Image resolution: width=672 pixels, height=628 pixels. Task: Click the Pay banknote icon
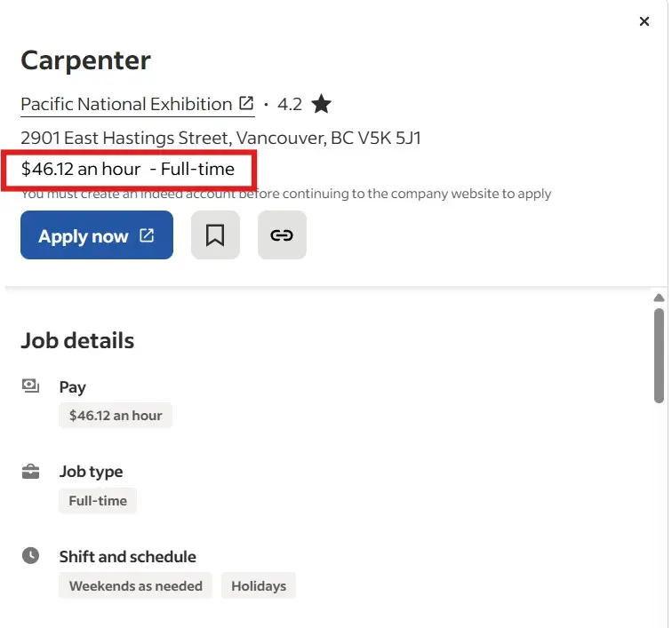[31, 386]
